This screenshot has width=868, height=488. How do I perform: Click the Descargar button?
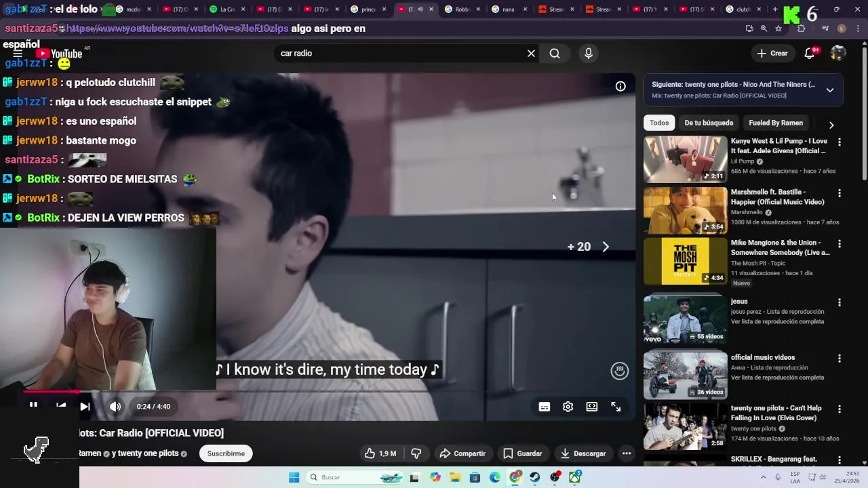coord(583,453)
